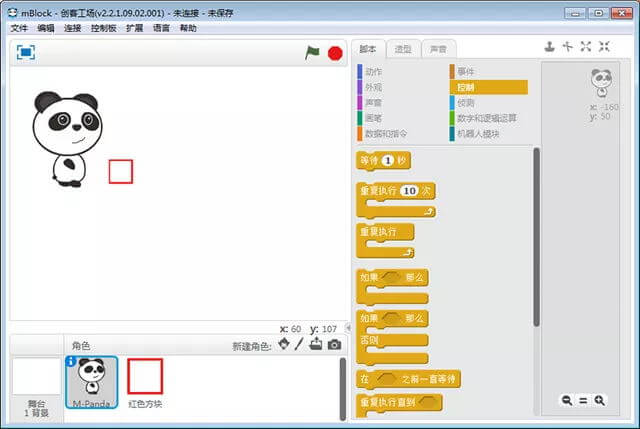Screen dimensions: 640x429
Task: Open the 编辑 menu
Action: 46,28
